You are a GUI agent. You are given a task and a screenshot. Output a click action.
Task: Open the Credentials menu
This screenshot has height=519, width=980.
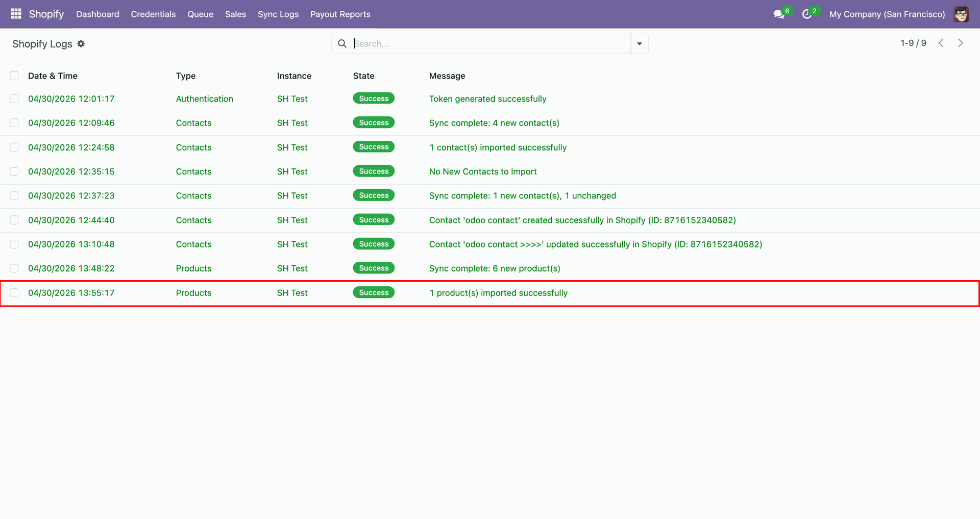tap(153, 14)
